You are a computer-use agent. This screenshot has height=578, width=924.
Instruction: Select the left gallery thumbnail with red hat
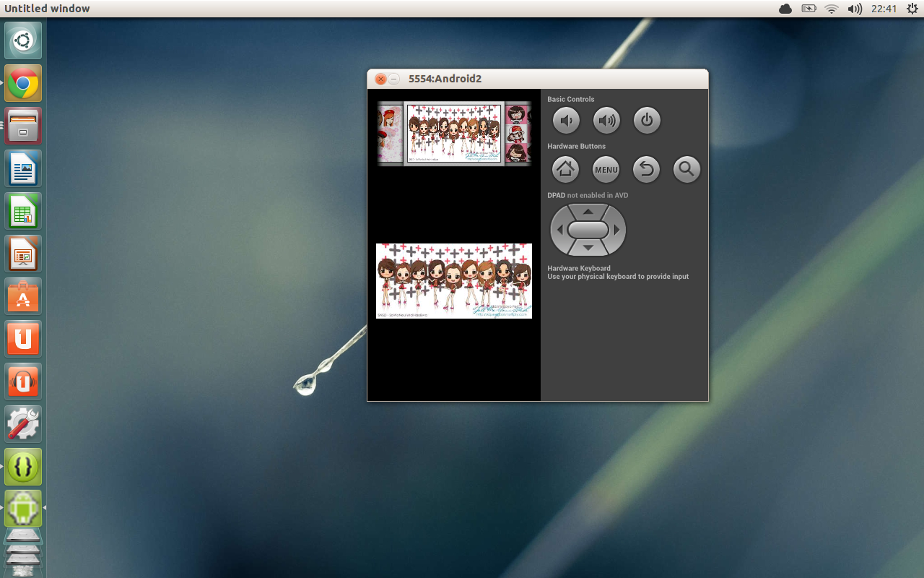(x=390, y=134)
